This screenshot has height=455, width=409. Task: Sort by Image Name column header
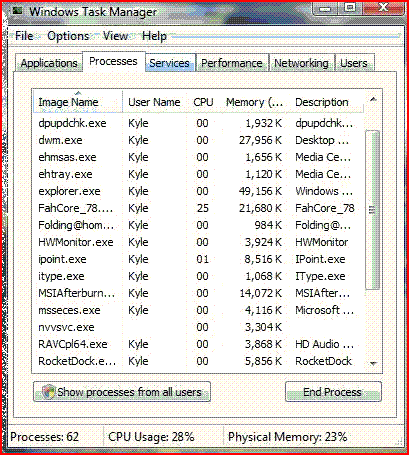click(78, 102)
